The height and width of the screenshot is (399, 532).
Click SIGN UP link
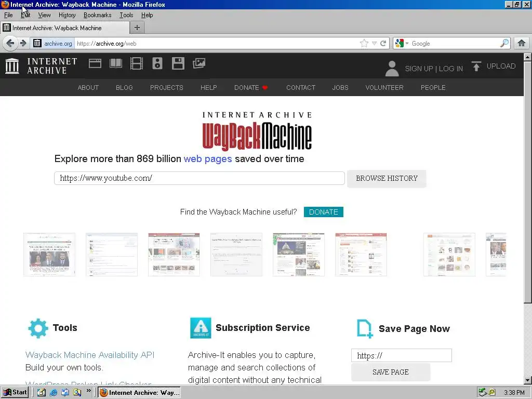419,69
